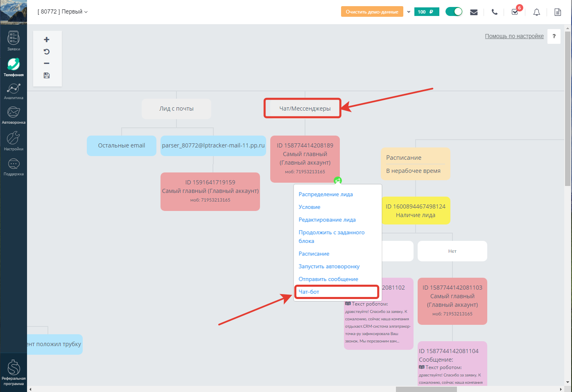Open Помощь по настройке link

point(514,36)
